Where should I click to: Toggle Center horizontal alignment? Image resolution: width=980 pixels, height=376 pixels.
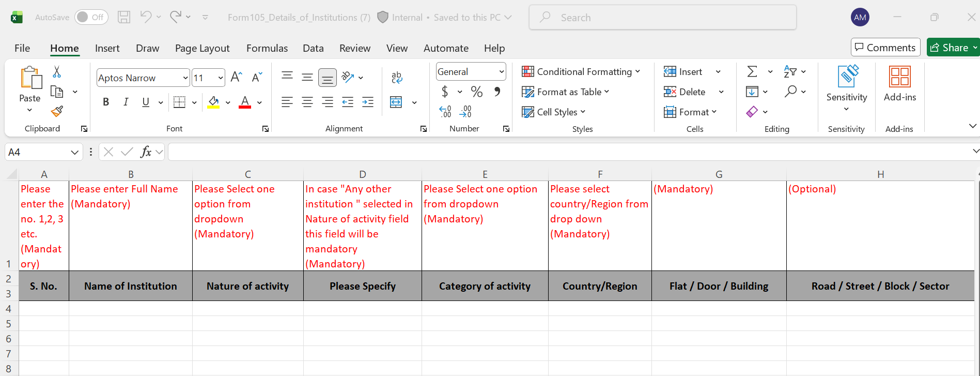307,102
